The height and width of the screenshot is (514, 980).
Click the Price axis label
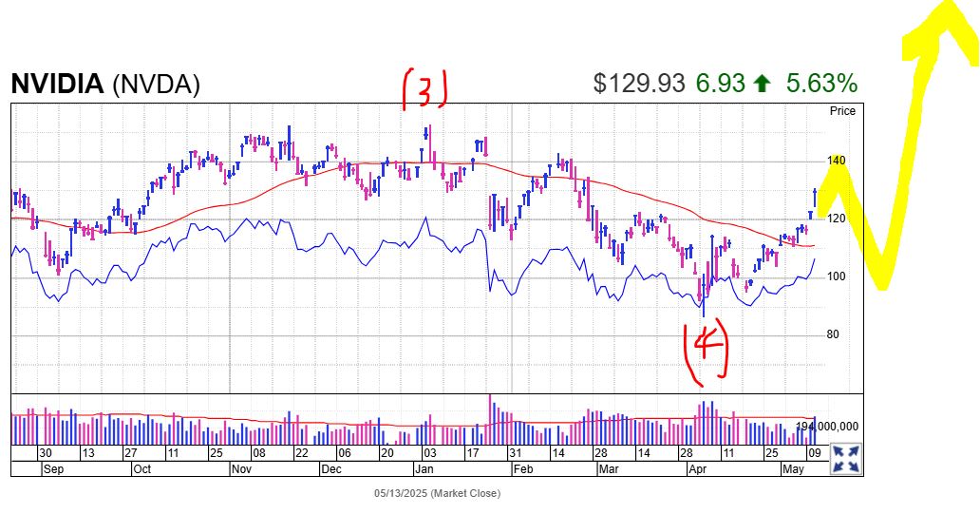tap(842, 111)
